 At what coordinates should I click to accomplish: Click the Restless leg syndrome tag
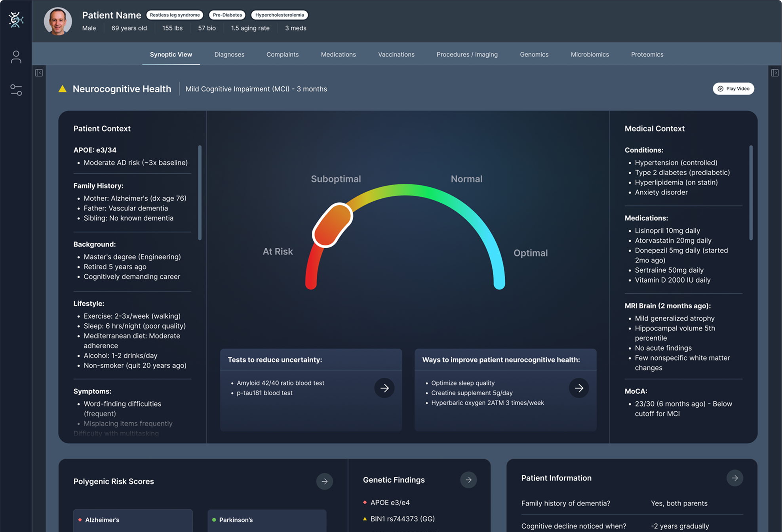175,15
